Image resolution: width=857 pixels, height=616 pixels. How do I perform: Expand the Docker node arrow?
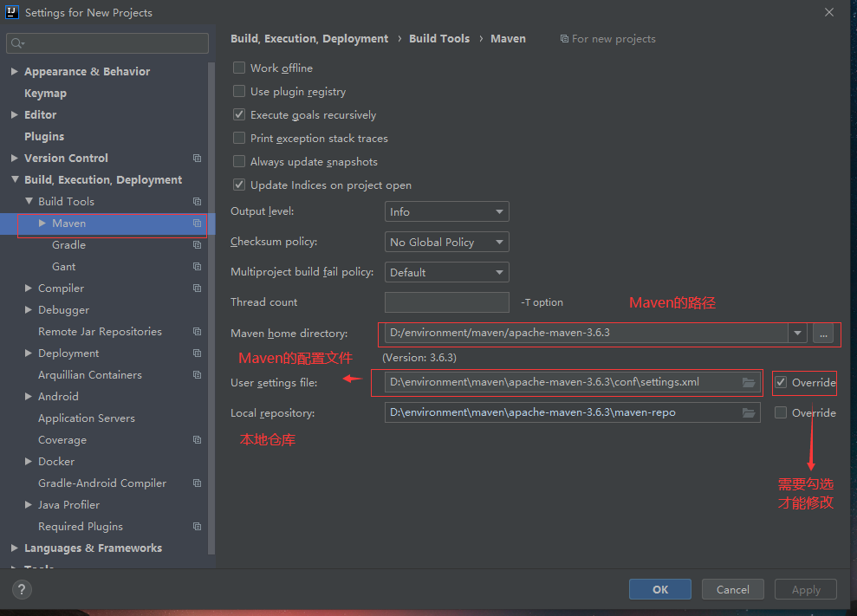click(29, 461)
